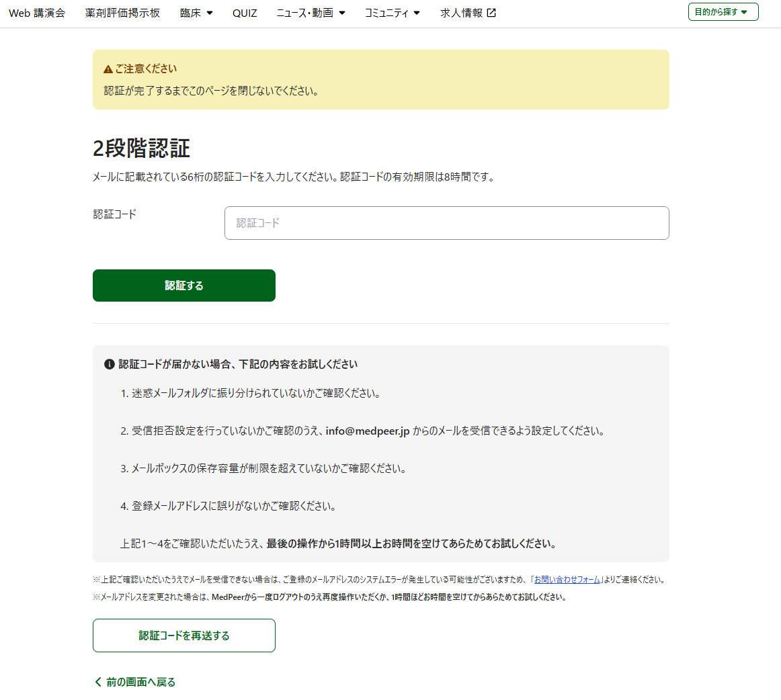Click the info icon beside 認証コードが届かない場合

coord(109,364)
